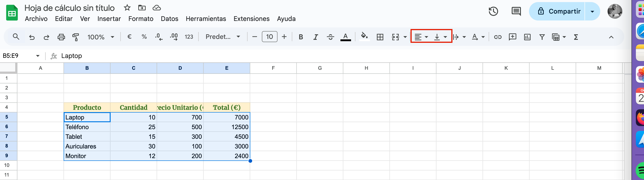This screenshot has height=180, width=644.
Task: Redo the last action
Action: [x=46, y=37]
